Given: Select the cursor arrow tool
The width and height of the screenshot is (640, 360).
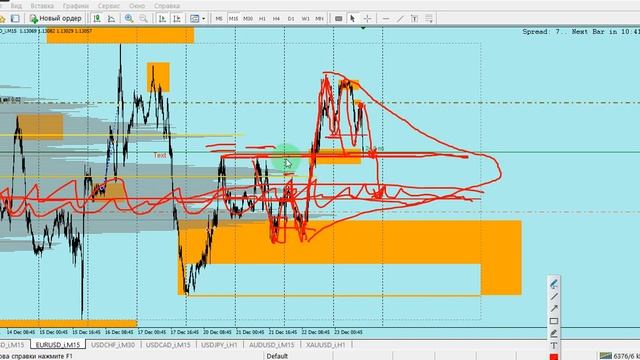Looking at the screenshot, I should (353, 18).
